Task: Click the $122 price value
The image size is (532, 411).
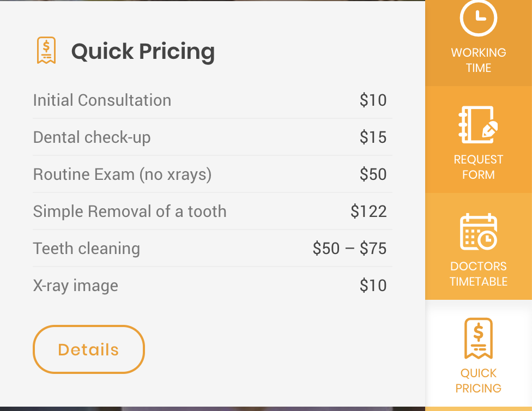Action: pos(368,211)
